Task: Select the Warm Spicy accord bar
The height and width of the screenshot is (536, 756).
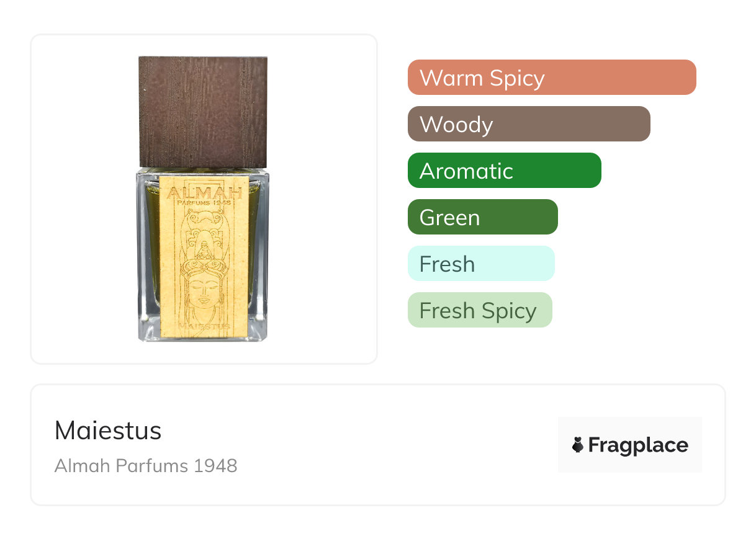Action: pos(551,78)
